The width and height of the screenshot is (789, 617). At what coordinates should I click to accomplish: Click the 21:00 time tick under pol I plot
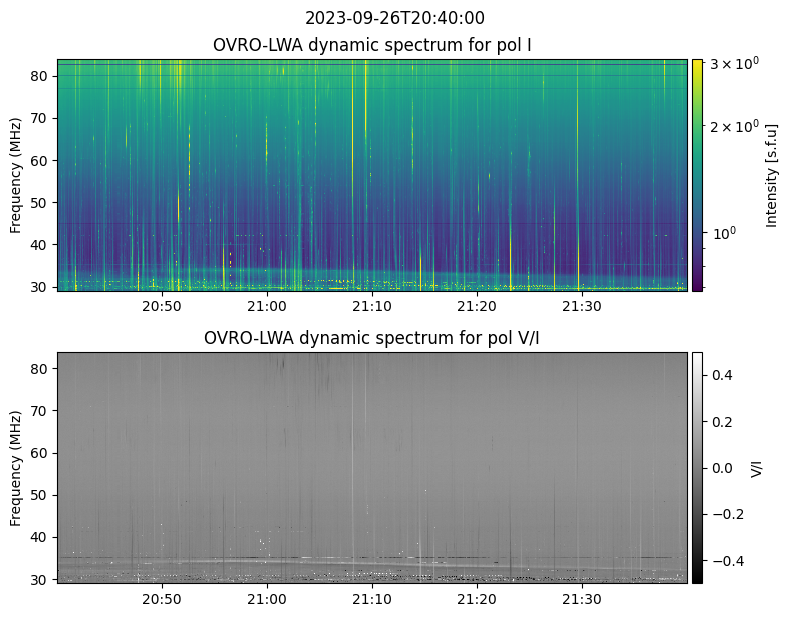[x=267, y=306]
